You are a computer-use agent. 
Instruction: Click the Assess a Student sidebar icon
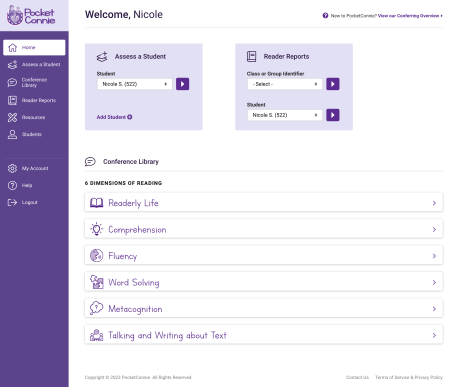(12, 64)
